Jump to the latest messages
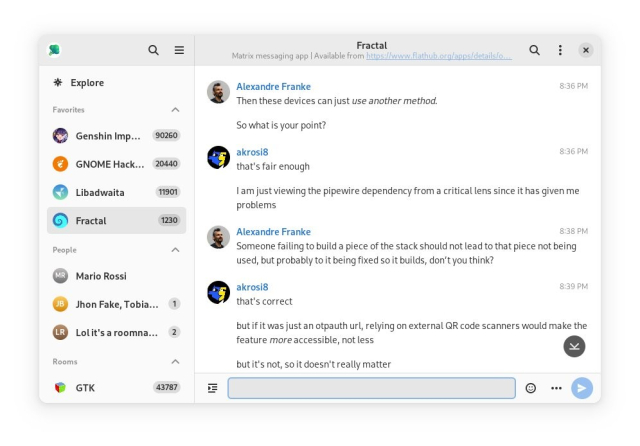 pyautogui.click(x=574, y=346)
